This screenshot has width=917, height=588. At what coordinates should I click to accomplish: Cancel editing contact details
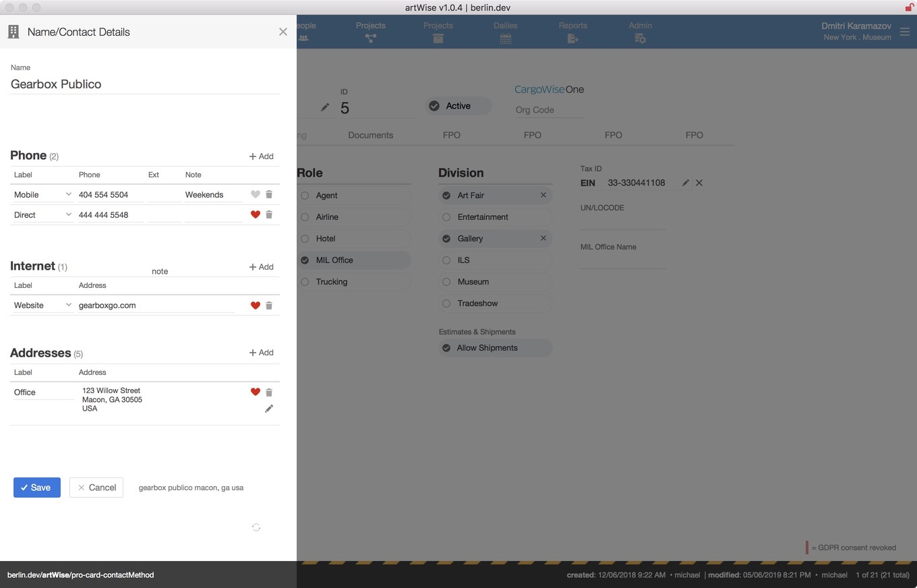click(x=96, y=488)
